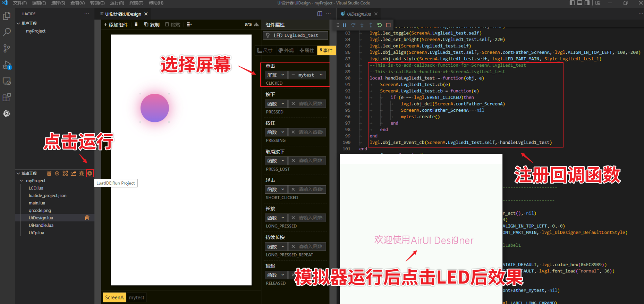
Task: Open the 函数 dropdown under 长按
Action: coord(276,218)
